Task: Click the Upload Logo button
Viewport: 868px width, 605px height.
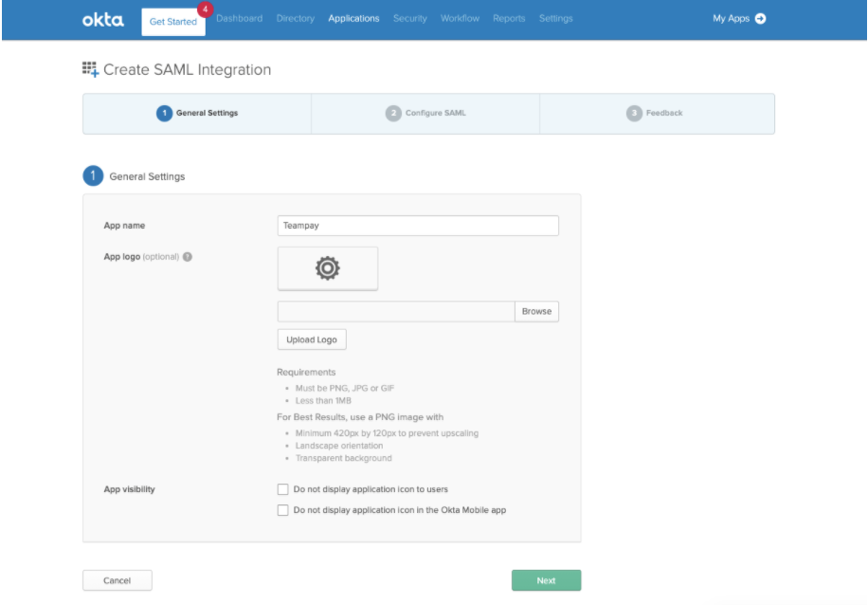Action: 312,339
